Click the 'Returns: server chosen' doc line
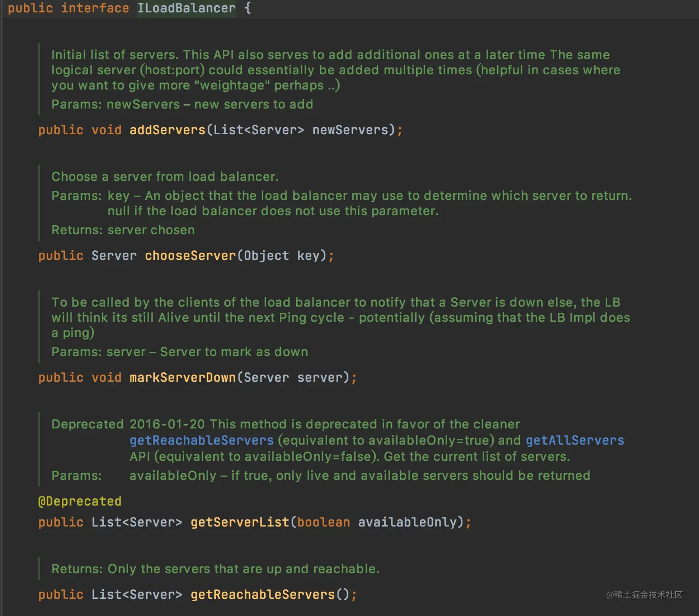 coord(123,230)
